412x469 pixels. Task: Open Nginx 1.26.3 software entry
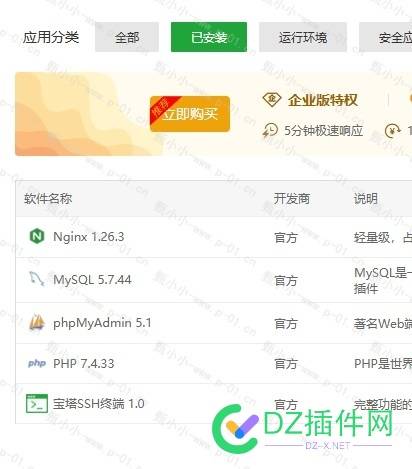pos(89,237)
